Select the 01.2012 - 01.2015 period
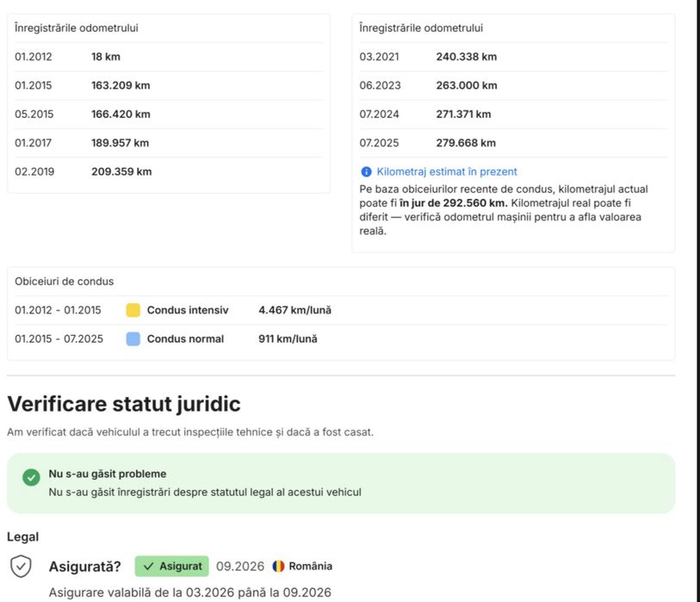 [x=58, y=310]
